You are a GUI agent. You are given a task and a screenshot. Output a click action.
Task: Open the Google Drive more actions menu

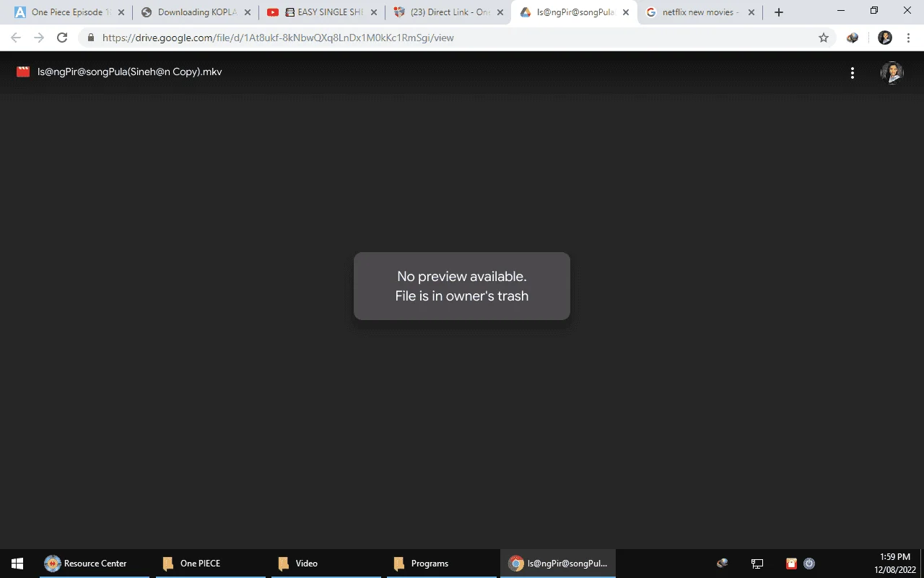tap(853, 73)
